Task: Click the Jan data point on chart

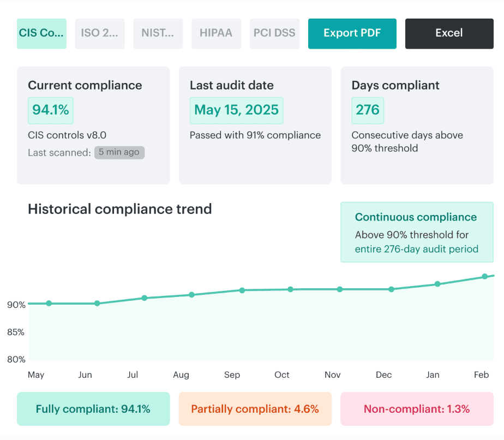Action: pos(437,284)
